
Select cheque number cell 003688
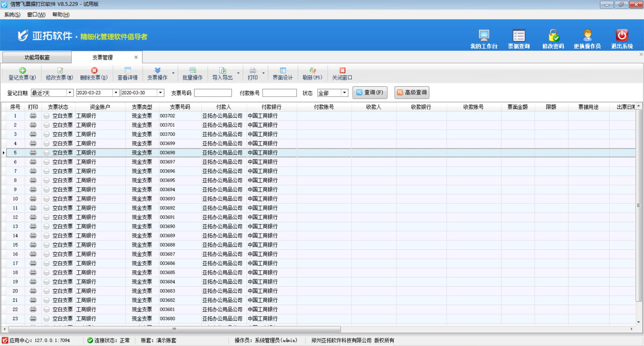pyautogui.click(x=180, y=245)
